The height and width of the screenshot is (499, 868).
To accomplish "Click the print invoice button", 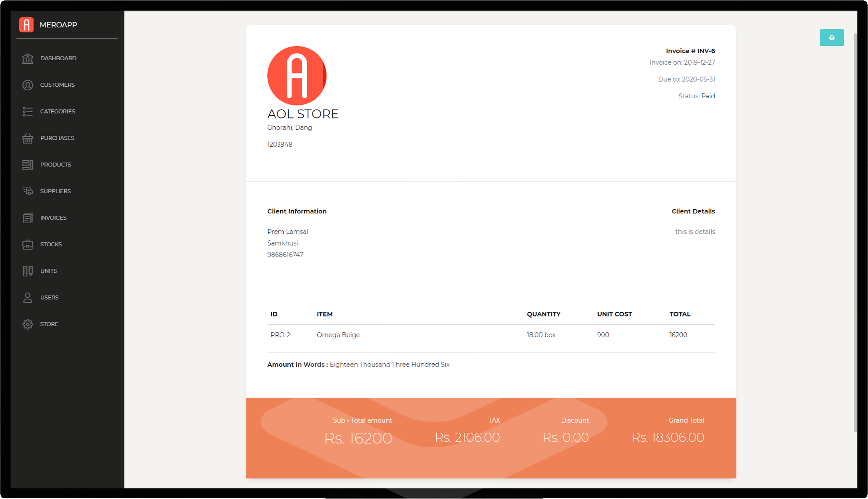I will tap(832, 38).
